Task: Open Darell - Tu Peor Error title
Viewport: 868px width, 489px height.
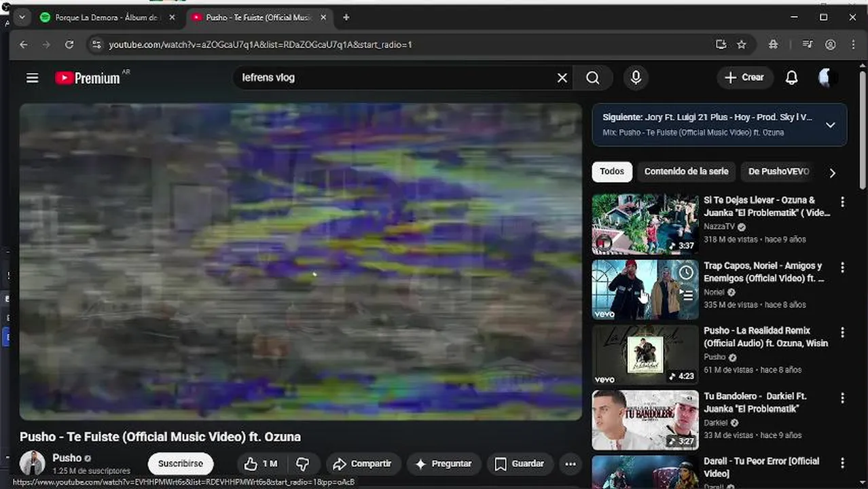Action: [761, 467]
